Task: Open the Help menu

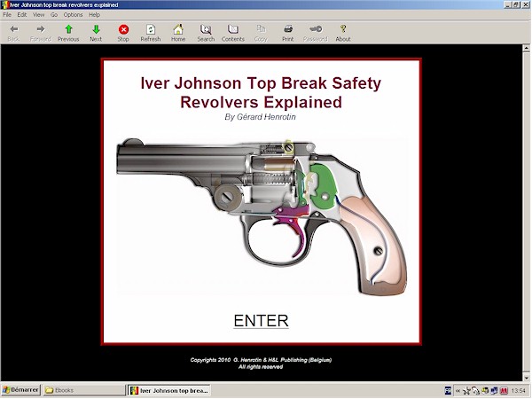Action: point(94,15)
